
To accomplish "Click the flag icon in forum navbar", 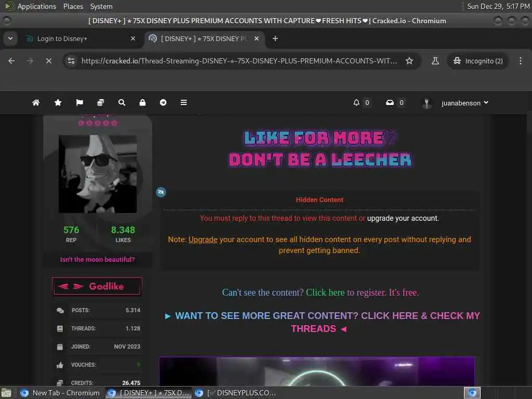I will [x=79, y=102].
